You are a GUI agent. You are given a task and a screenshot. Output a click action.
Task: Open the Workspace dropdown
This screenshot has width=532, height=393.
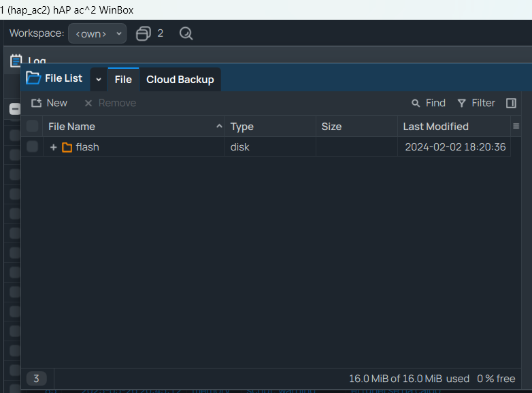pos(97,33)
